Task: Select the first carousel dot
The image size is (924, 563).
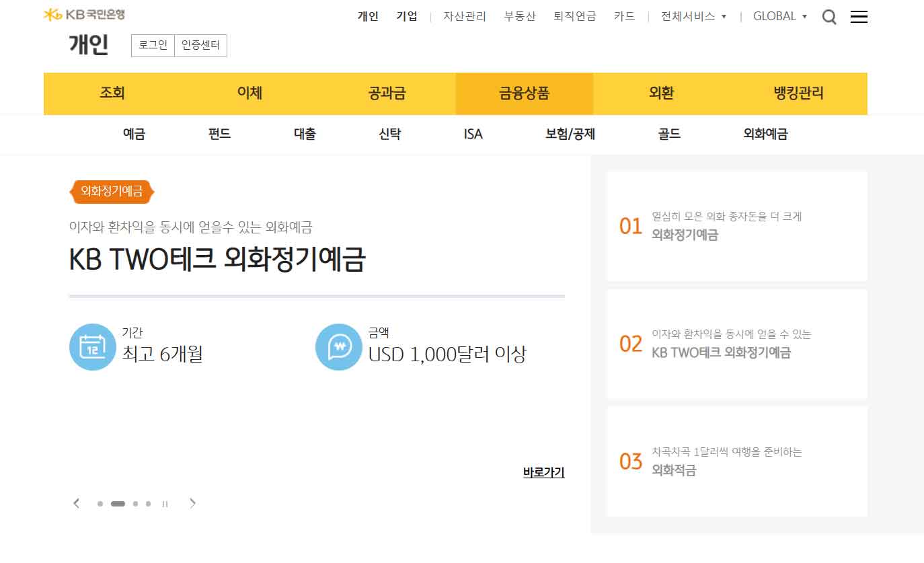Action: coord(100,504)
